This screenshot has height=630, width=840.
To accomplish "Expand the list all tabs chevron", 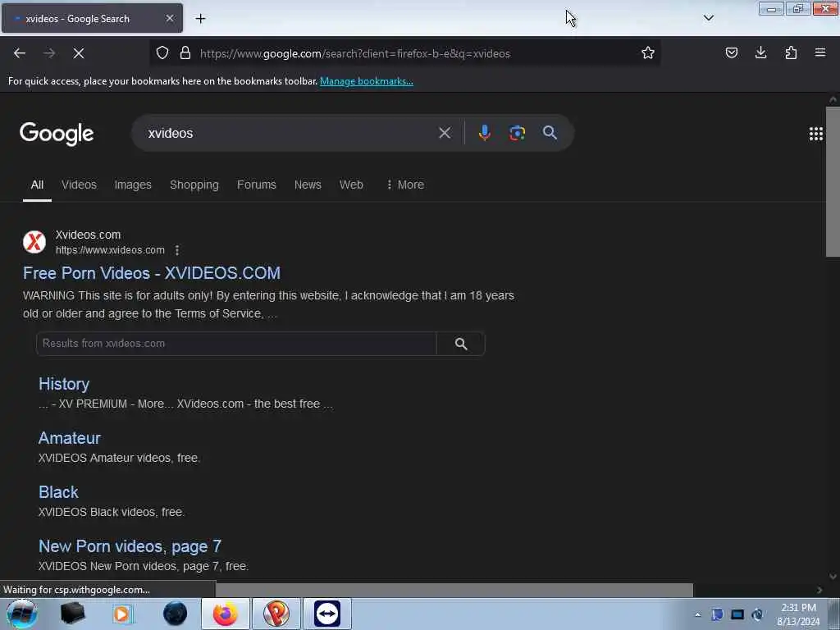I will [x=708, y=18].
